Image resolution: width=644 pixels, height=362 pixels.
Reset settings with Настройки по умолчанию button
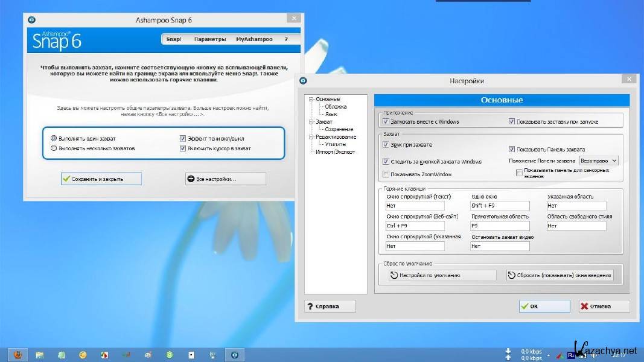[x=441, y=275]
